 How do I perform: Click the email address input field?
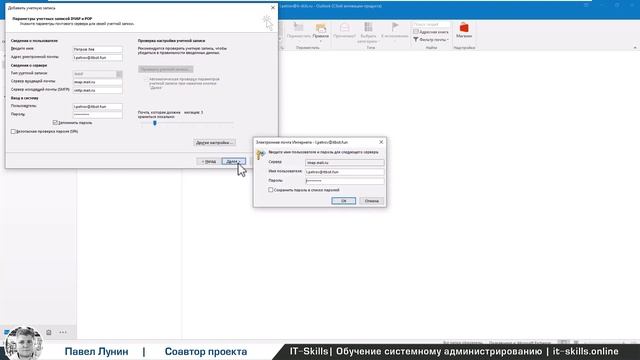(x=98, y=58)
